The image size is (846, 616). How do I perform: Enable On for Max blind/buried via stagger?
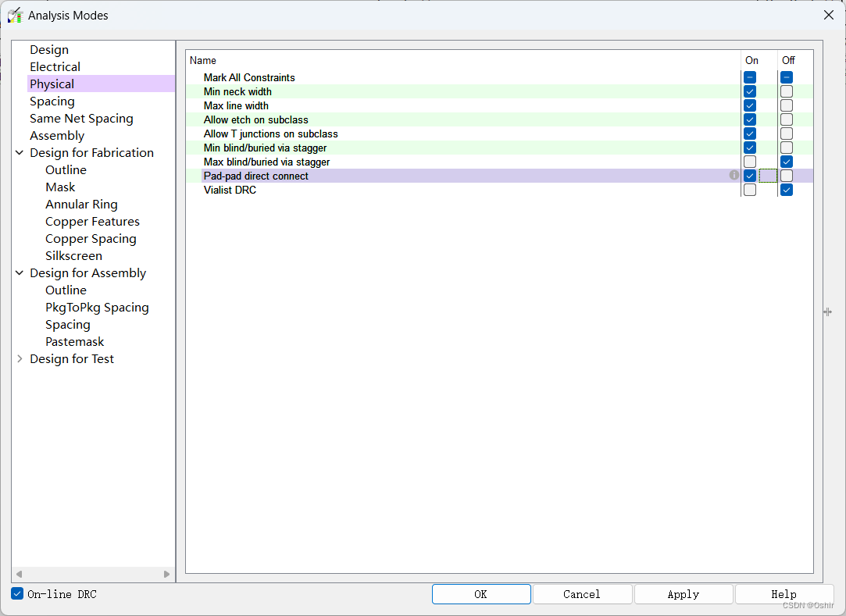(x=750, y=162)
